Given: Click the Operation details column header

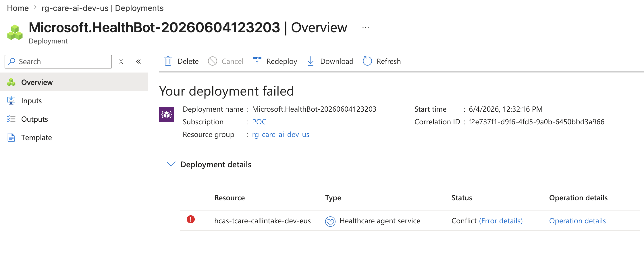Looking at the screenshot, I should pos(578,198).
